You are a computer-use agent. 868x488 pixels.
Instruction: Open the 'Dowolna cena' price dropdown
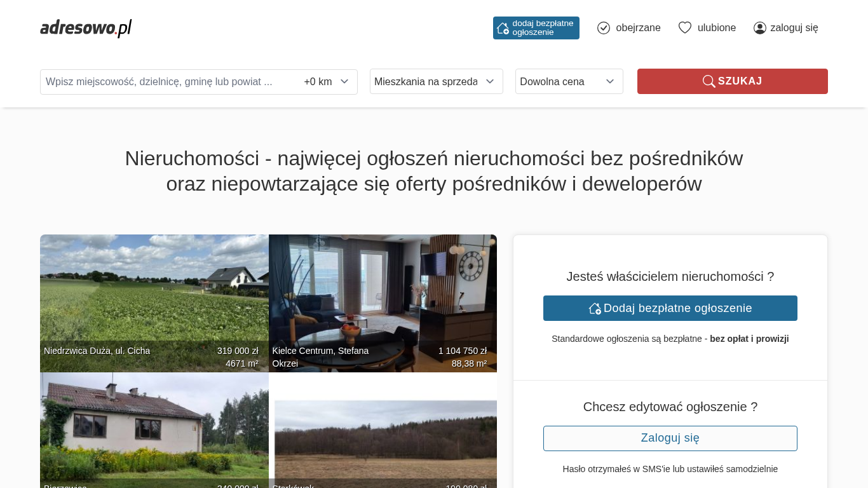tap(569, 81)
